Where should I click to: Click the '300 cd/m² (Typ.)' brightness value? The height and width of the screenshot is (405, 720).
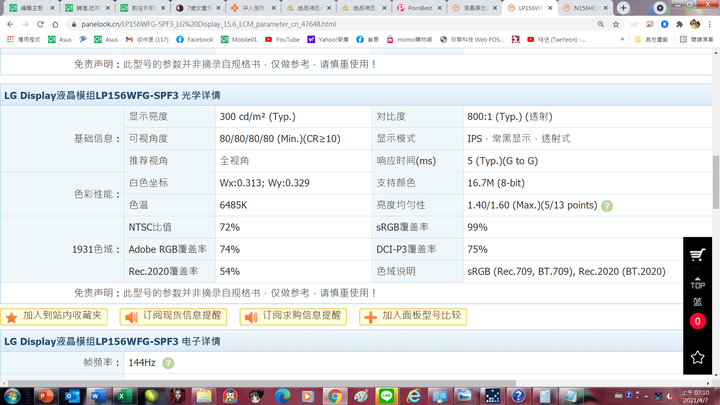[x=257, y=117]
